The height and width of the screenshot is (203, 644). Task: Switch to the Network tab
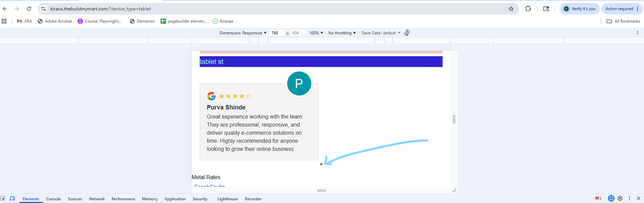[x=97, y=199]
